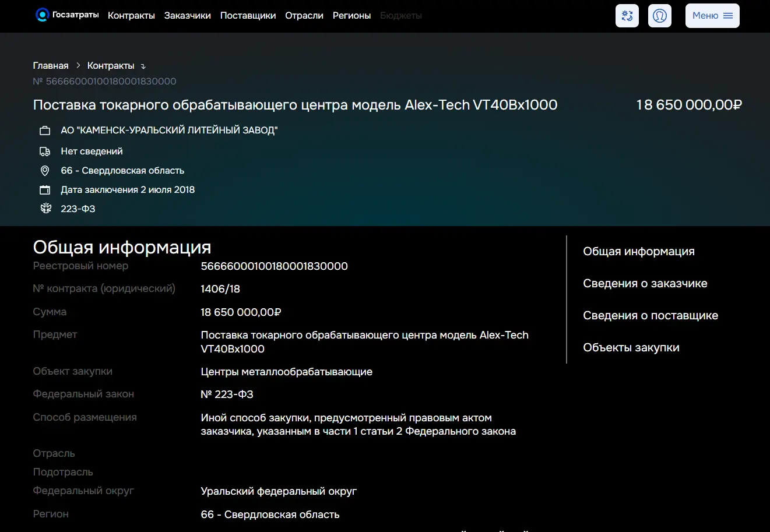Click the Подотрасль label
770x532 pixels.
[63, 473]
